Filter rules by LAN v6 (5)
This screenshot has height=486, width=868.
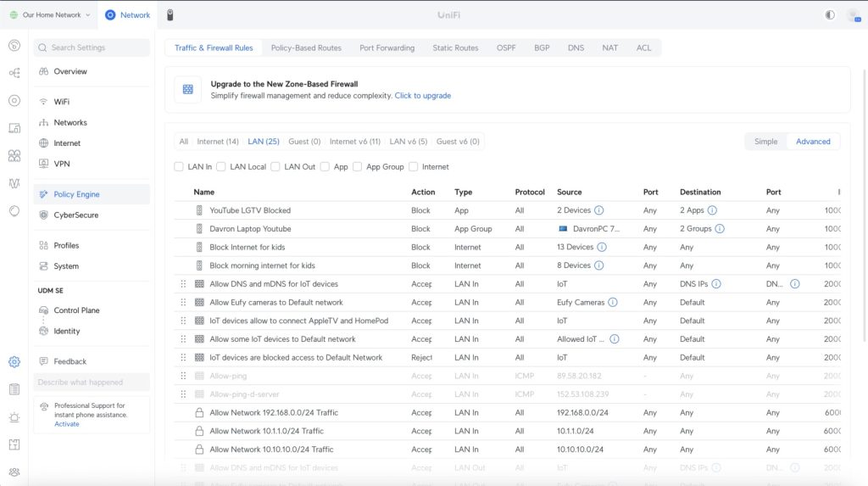pos(408,142)
